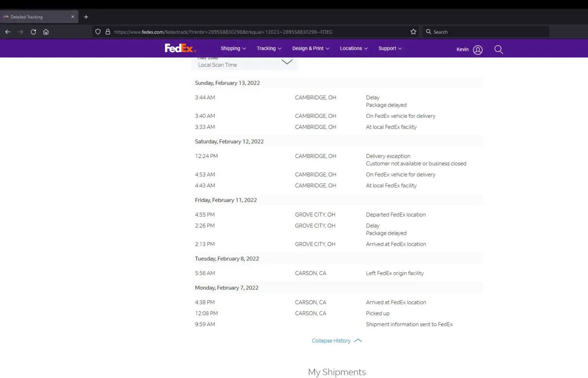Click the FedEx logo

coord(180,48)
